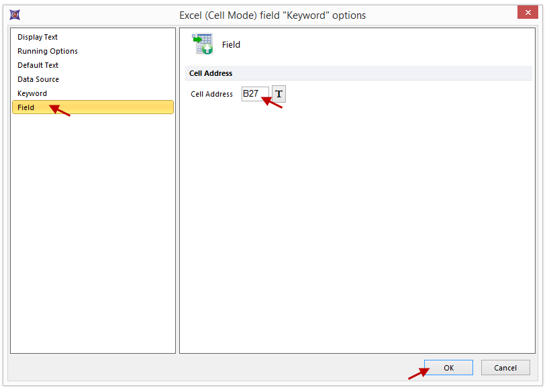549x392 pixels.
Task: Go to the Data Source category
Action: pos(38,79)
